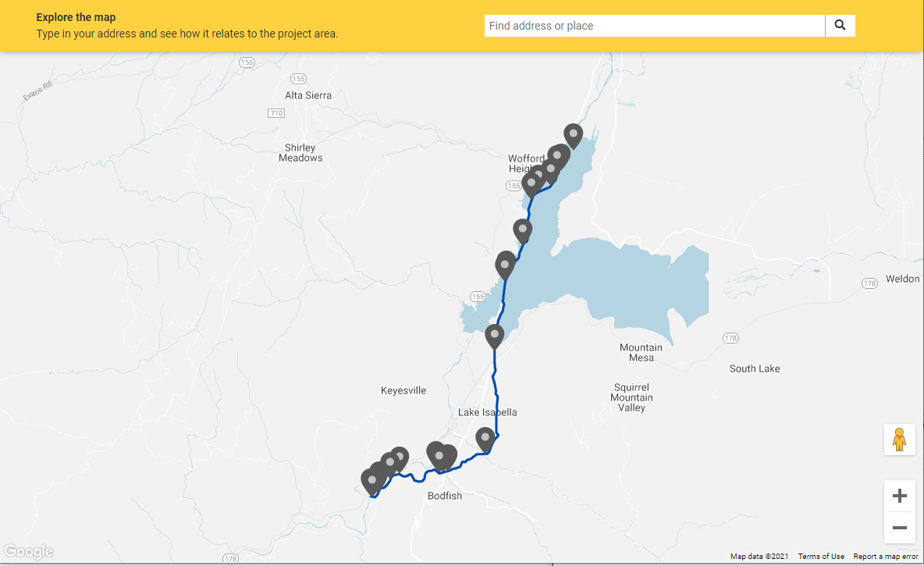Zoom out with the minus button

(x=899, y=528)
